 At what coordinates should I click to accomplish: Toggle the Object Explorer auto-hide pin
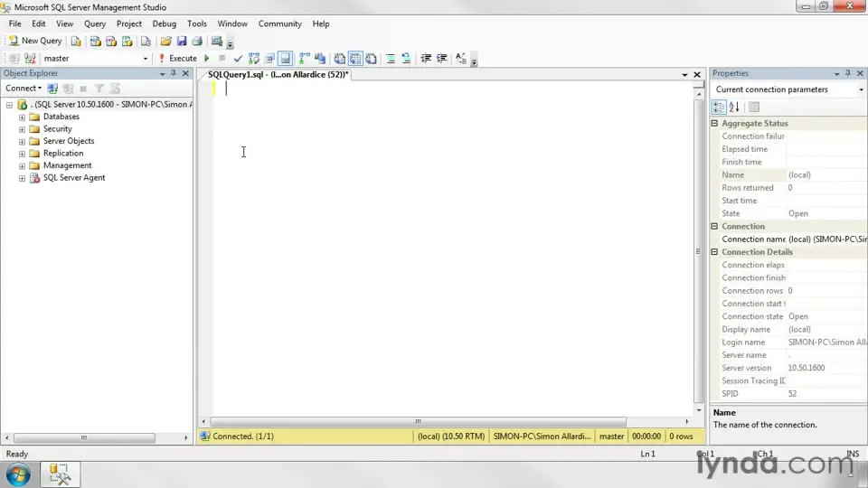[x=174, y=73]
